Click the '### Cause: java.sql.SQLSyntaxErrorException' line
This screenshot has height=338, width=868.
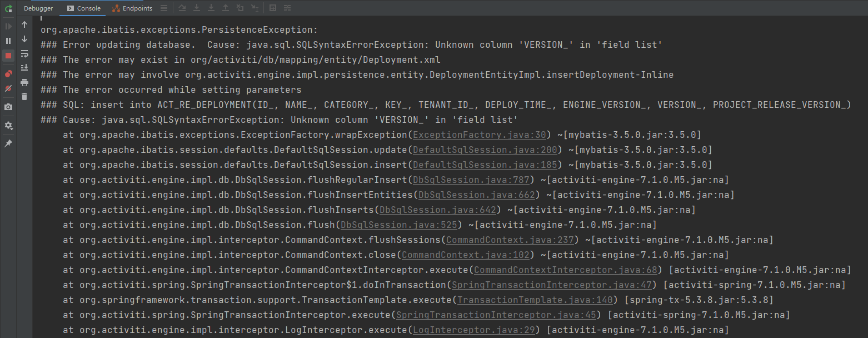pos(279,120)
